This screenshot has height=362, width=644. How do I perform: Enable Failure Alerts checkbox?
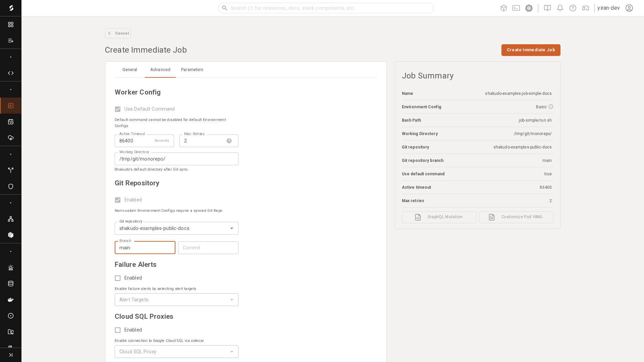click(x=117, y=278)
